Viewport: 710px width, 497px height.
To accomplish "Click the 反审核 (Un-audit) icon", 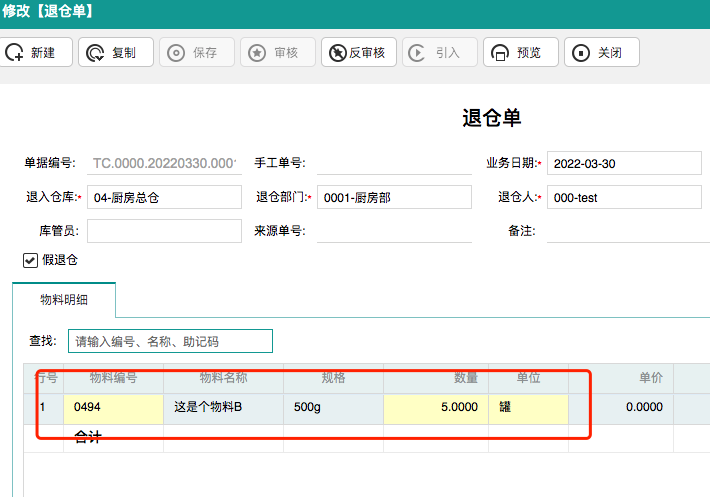I will click(337, 53).
